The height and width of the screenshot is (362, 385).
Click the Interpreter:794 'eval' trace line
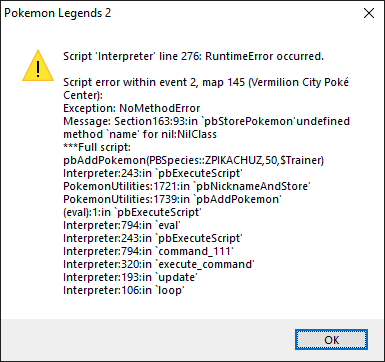(122, 225)
